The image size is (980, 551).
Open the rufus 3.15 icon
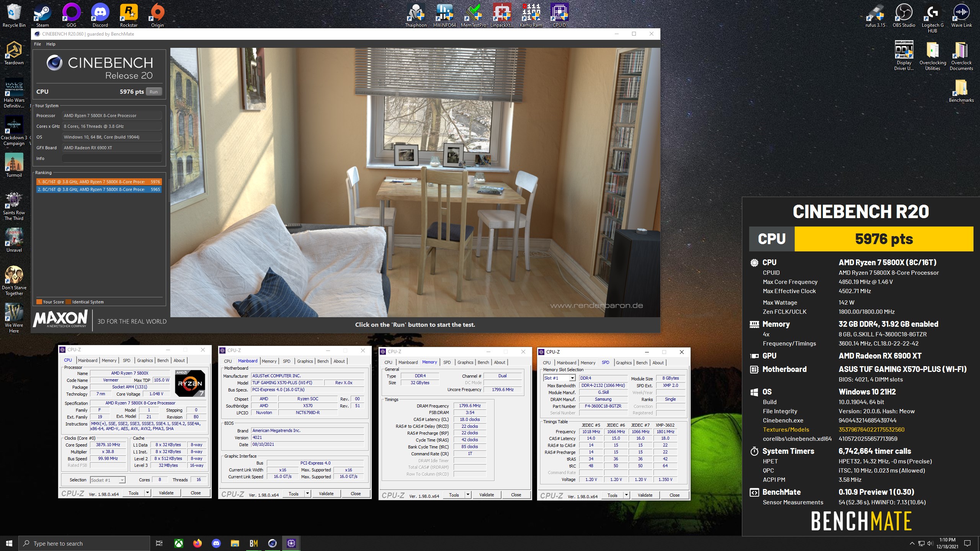click(875, 16)
